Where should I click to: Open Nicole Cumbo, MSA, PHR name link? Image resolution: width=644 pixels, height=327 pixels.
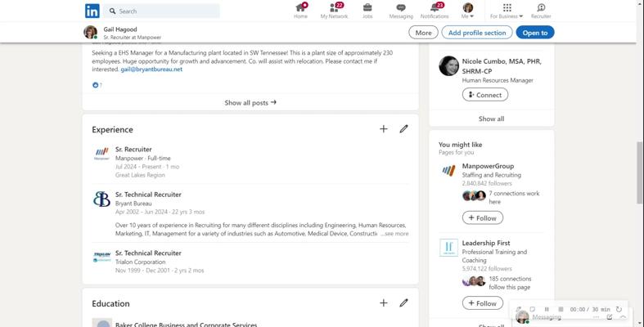pos(502,66)
